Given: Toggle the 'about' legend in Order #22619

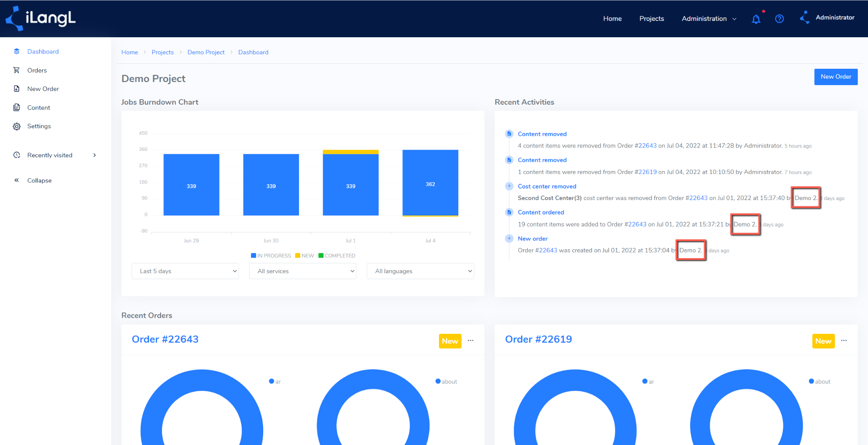Looking at the screenshot, I should 820,381.
